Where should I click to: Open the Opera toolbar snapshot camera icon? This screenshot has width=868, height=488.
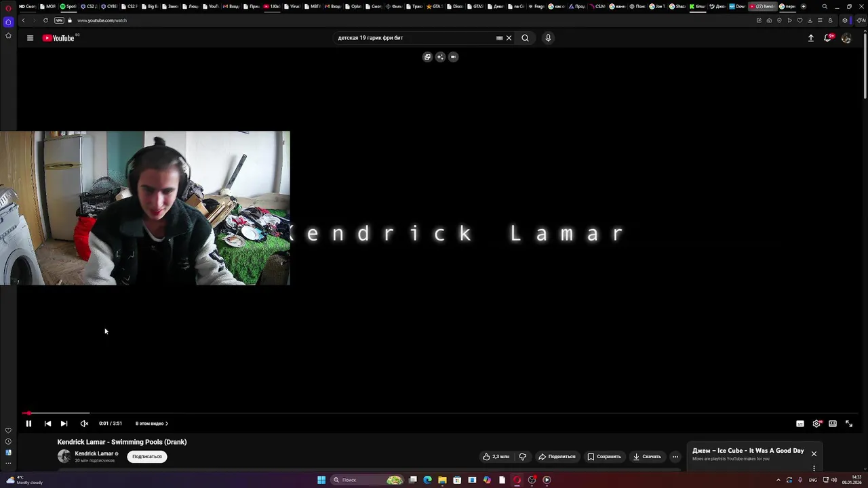[x=769, y=20]
